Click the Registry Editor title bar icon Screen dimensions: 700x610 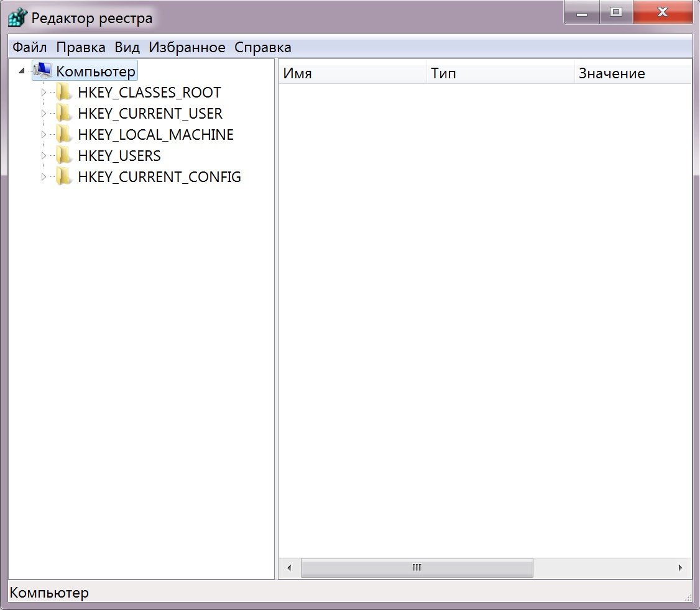coord(18,18)
